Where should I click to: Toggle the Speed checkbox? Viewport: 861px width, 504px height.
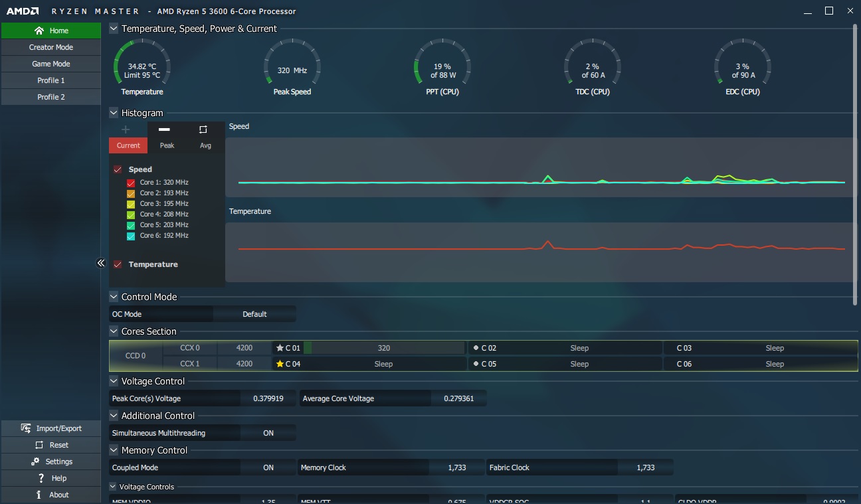[118, 169]
